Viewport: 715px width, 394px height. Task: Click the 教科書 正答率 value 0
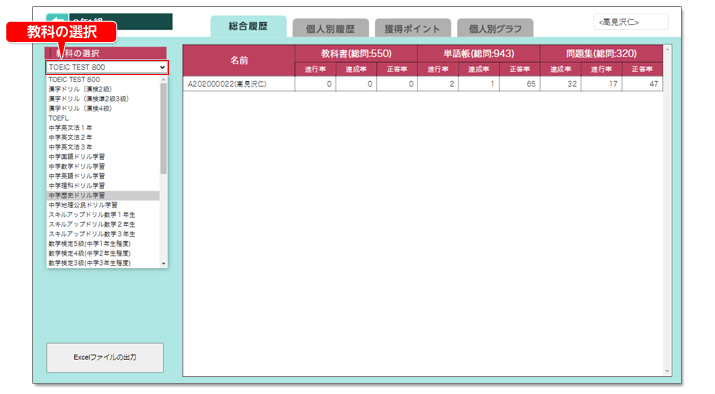[397, 84]
